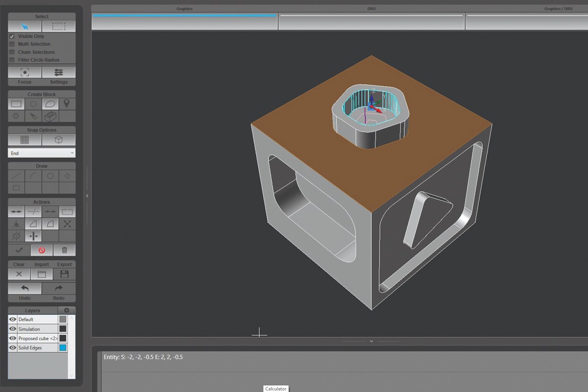This screenshot has height=392, width=588.
Task: Check the Multi Selection checkbox
Action: coord(12,44)
